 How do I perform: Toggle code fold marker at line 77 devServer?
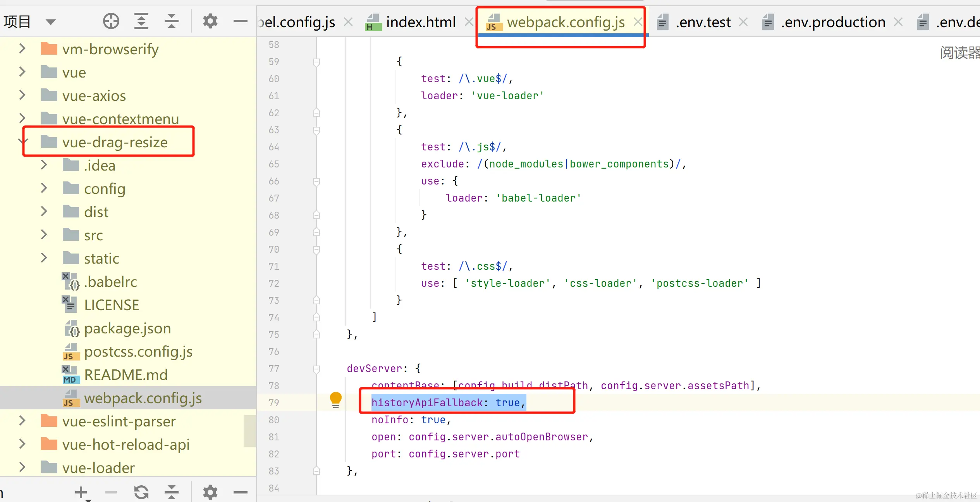[x=316, y=369]
